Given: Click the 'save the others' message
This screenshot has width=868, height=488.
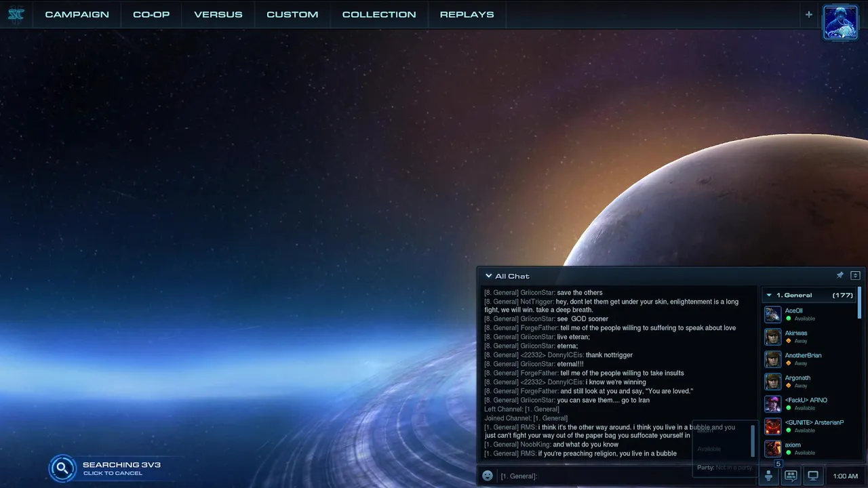Looking at the screenshot, I should point(580,292).
